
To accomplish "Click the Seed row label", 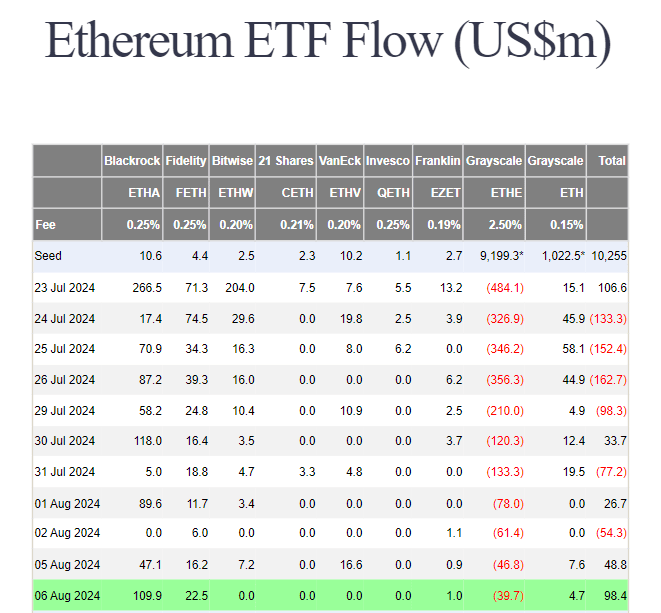I will click(49, 256).
